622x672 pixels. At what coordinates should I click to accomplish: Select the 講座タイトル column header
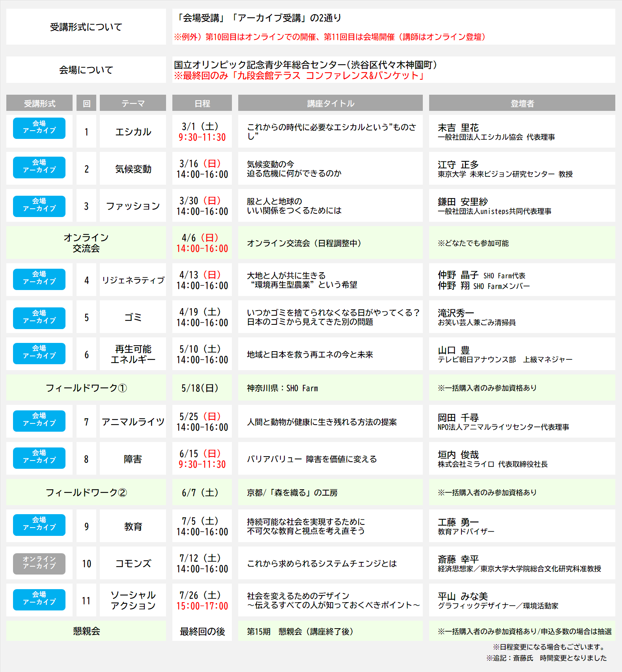tap(331, 103)
